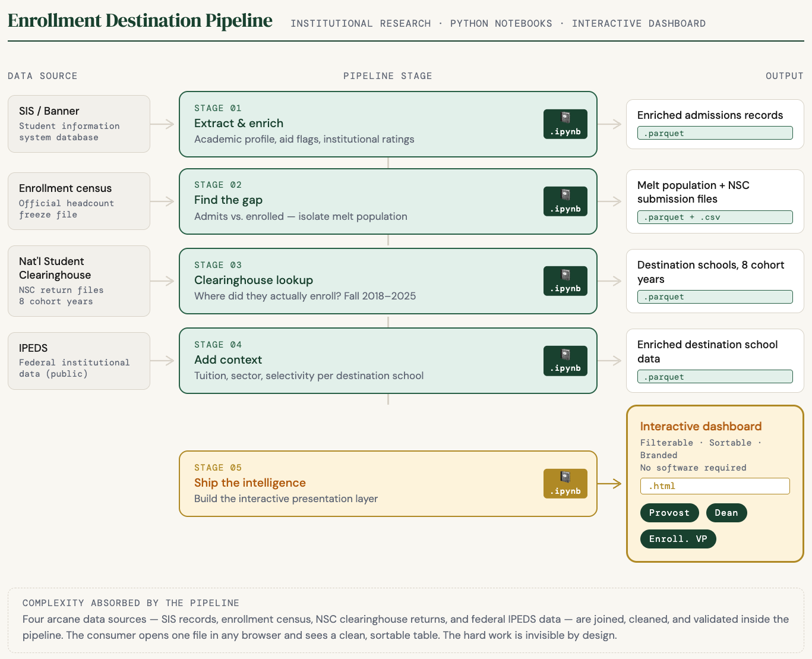812x659 pixels.
Task: Click COMPLEXITY ABSORBED BY THE PIPELINE heading
Action: (x=131, y=603)
